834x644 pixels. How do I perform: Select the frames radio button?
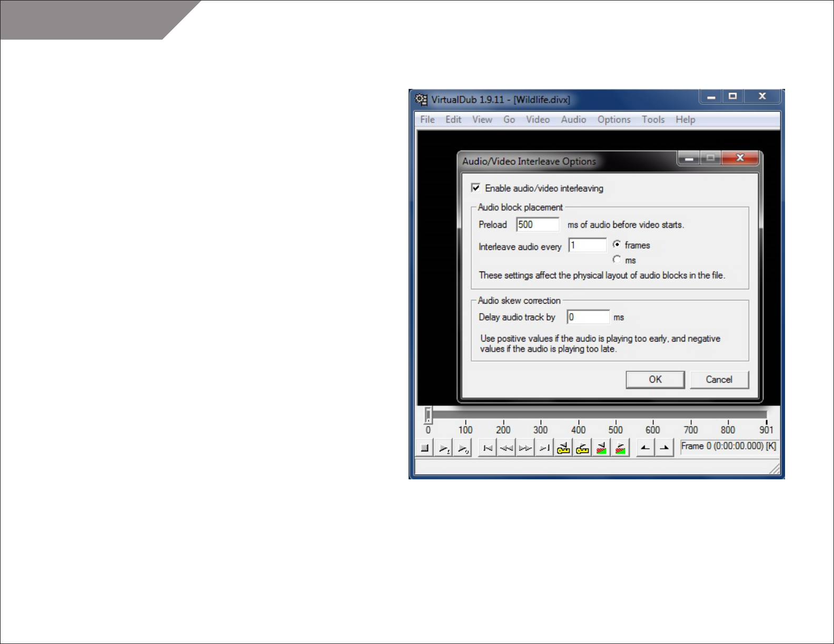(617, 245)
